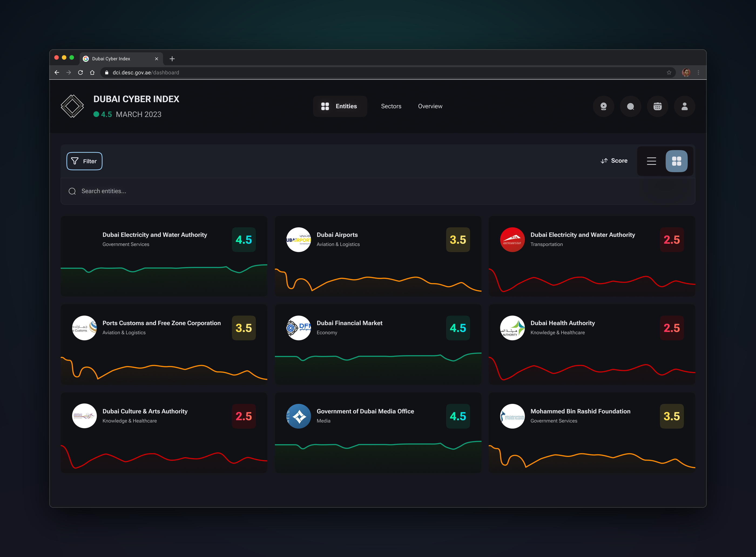Click the green trend chart on Dubai Financial Market
This screenshot has height=557, width=756.
[x=378, y=368]
